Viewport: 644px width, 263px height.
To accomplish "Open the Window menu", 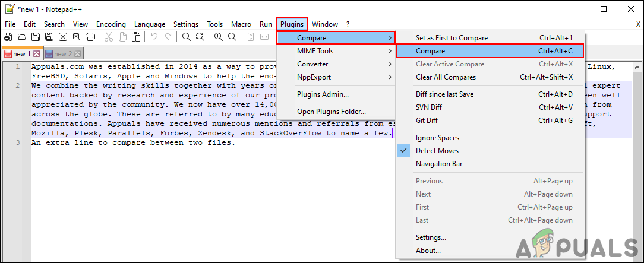I will 325,24.
